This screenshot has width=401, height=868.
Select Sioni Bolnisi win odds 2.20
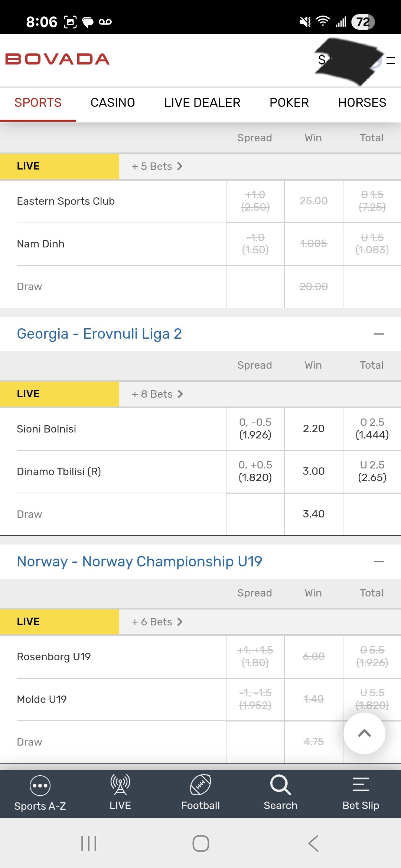tap(314, 429)
